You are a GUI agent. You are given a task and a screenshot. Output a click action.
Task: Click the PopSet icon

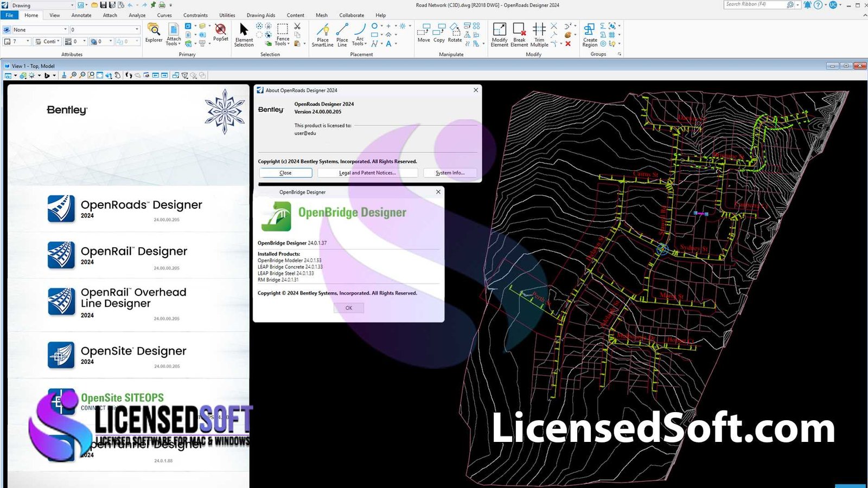(x=220, y=33)
